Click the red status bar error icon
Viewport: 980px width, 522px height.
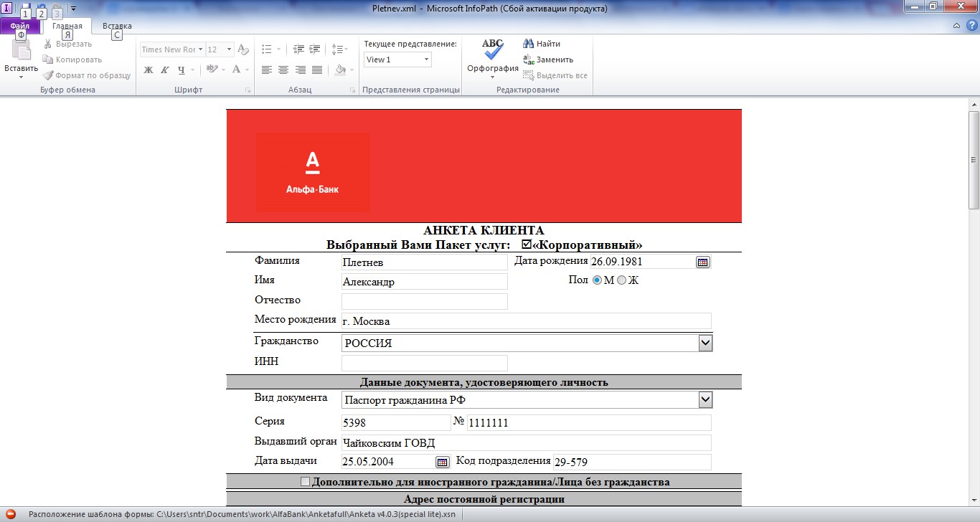click(x=11, y=514)
